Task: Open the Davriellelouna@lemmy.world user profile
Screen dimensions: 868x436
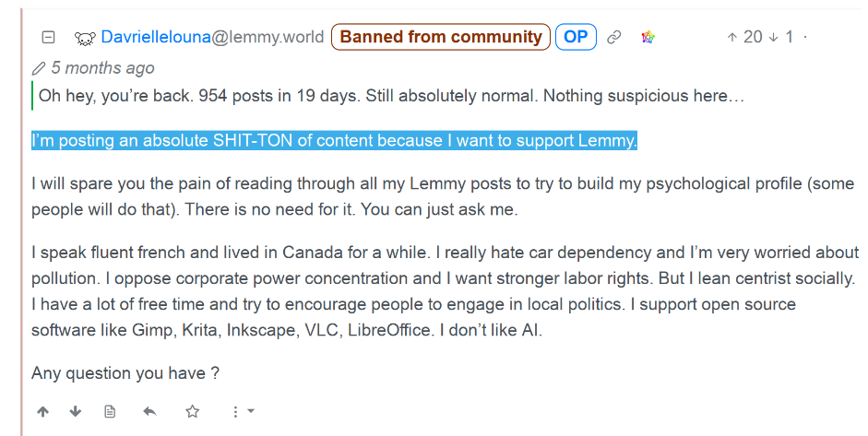Action: pos(212,38)
